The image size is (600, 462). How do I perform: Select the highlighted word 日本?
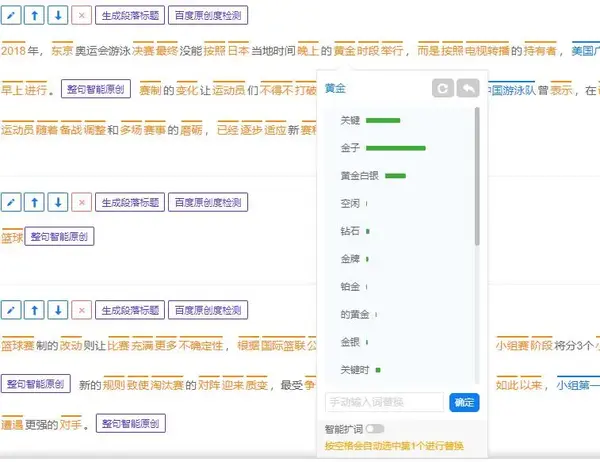(238, 50)
